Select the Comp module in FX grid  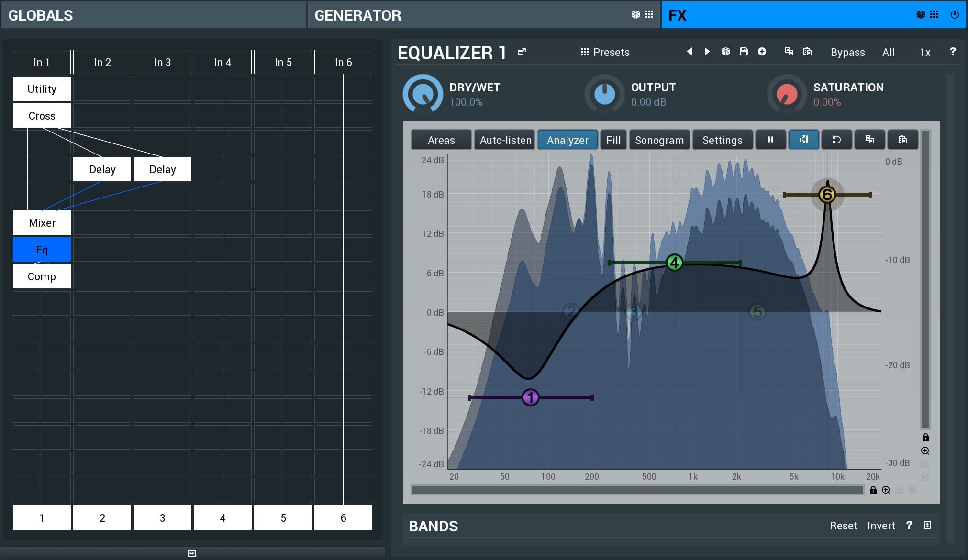click(42, 276)
